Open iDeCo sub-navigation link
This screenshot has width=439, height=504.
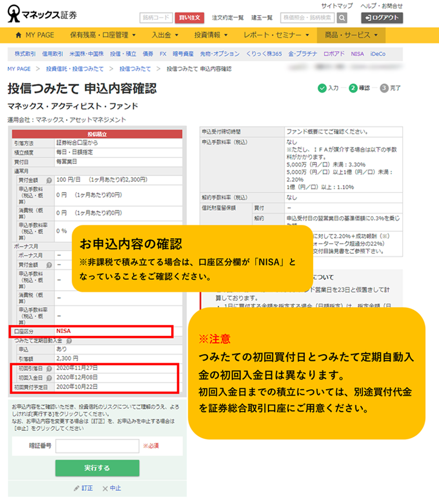[377, 54]
